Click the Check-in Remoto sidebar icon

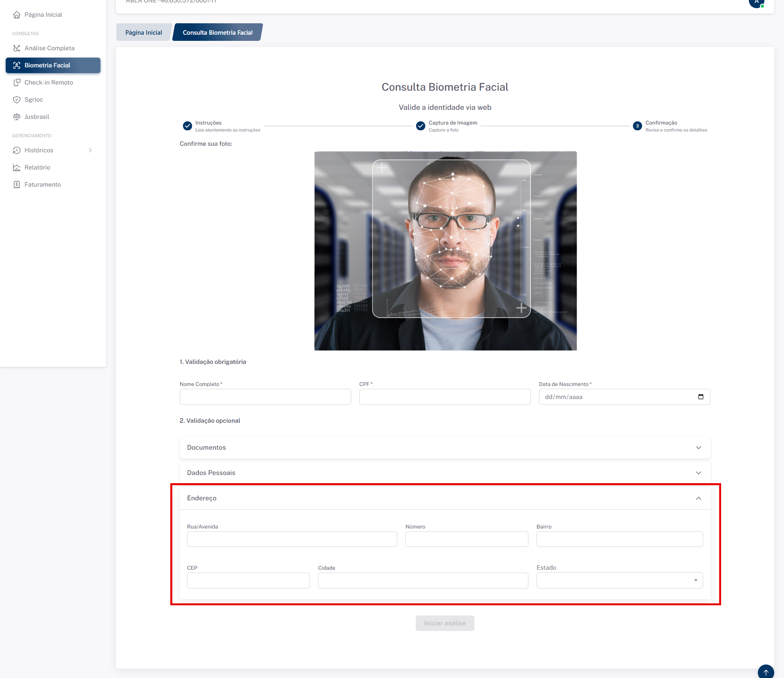pos(17,83)
